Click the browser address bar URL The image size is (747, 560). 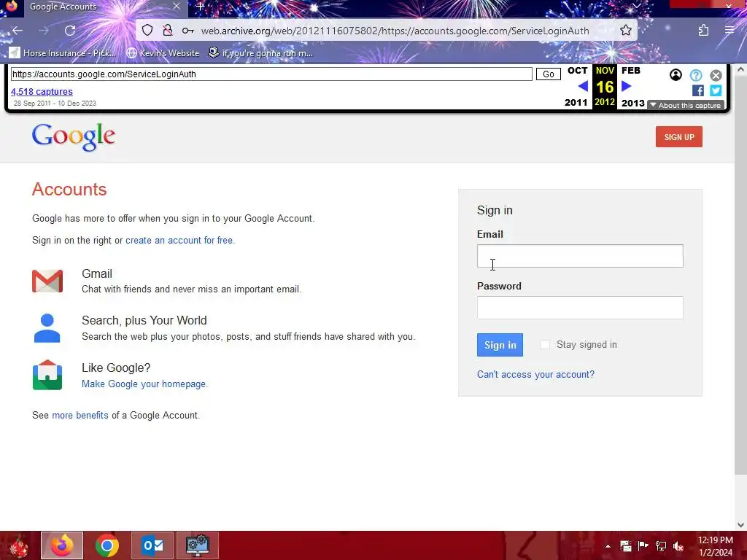point(395,31)
